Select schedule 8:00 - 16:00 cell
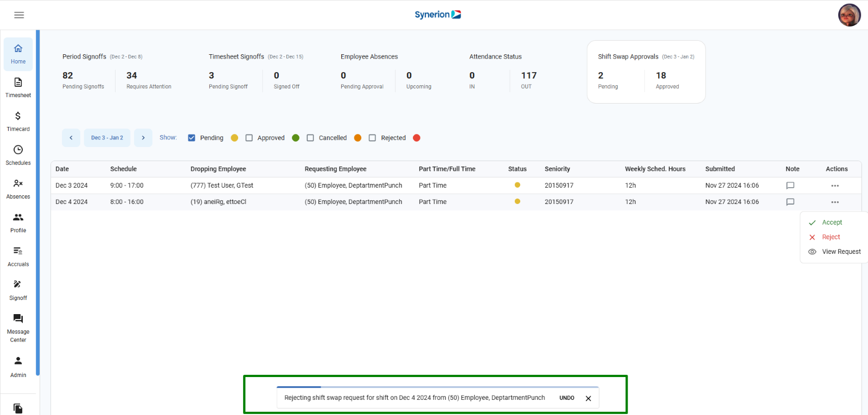 [x=127, y=202]
